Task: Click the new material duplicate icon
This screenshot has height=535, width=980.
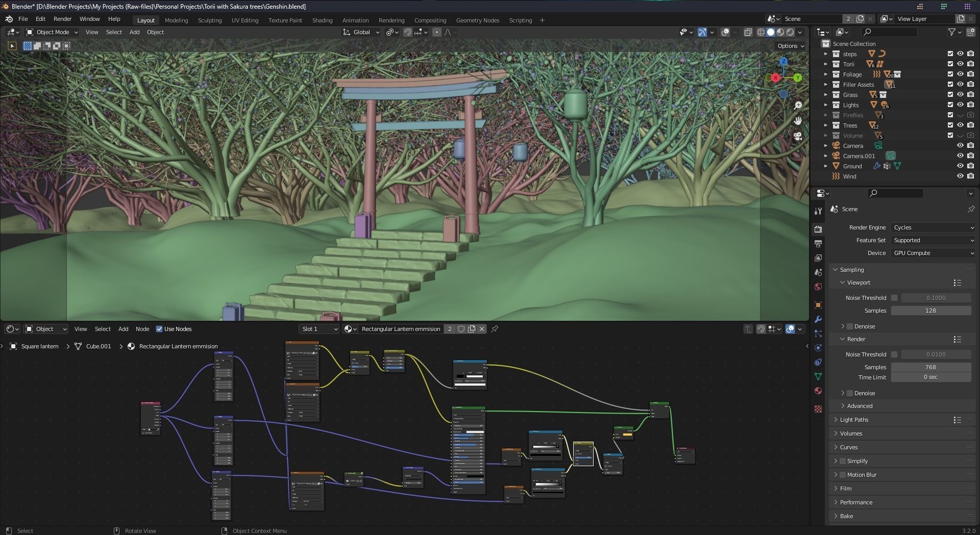Action: [x=471, y=329]
